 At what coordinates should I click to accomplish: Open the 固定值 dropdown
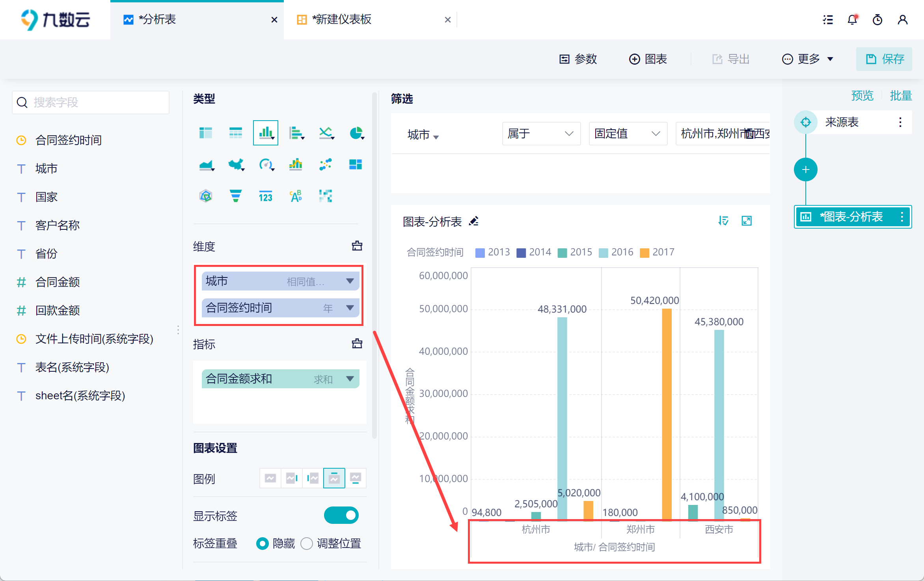(628, 134)
